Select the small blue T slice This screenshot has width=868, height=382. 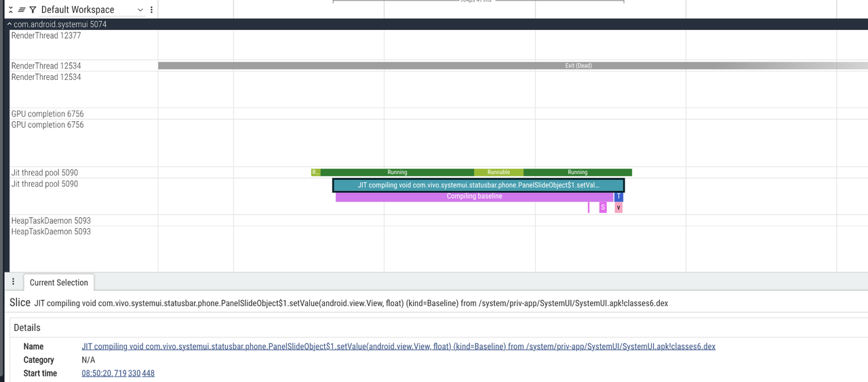[618, 196]
